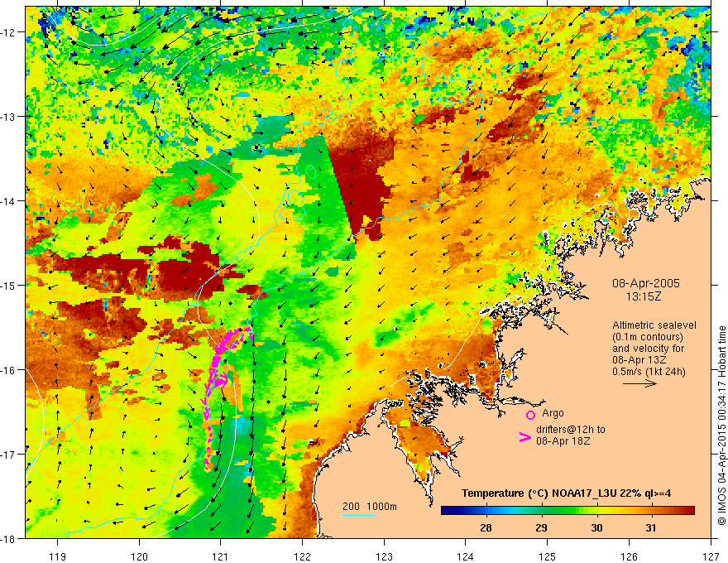728x563 pixels.
Task: Click the color bar tick label 29
Action: pos(541,527)
